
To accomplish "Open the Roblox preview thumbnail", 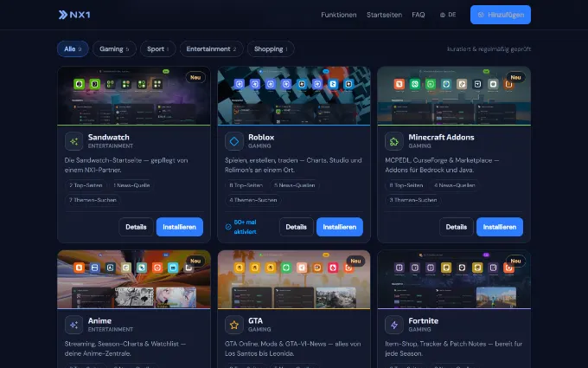I will tap(294, 96).
